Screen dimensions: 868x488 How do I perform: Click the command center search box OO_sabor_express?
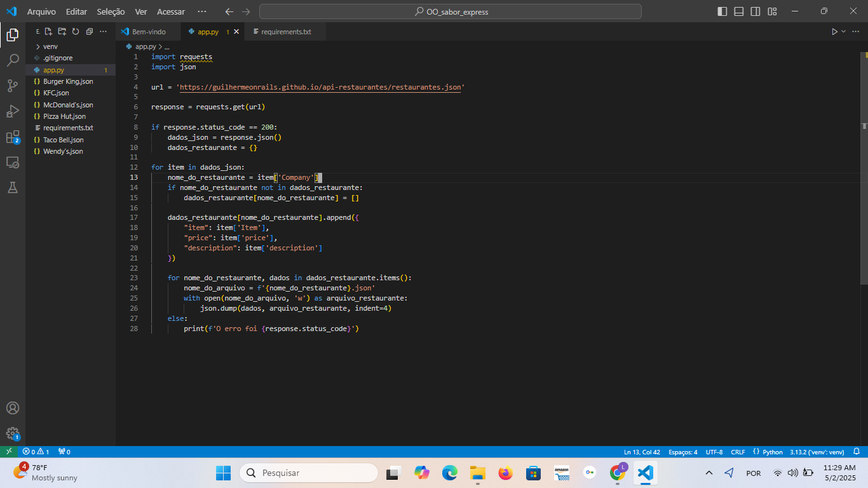(x=451, y=11)
